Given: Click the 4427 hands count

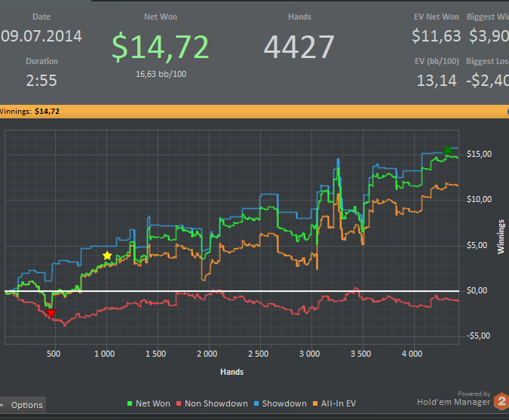Looking at the screenshot, I should (x=299, y=47).
